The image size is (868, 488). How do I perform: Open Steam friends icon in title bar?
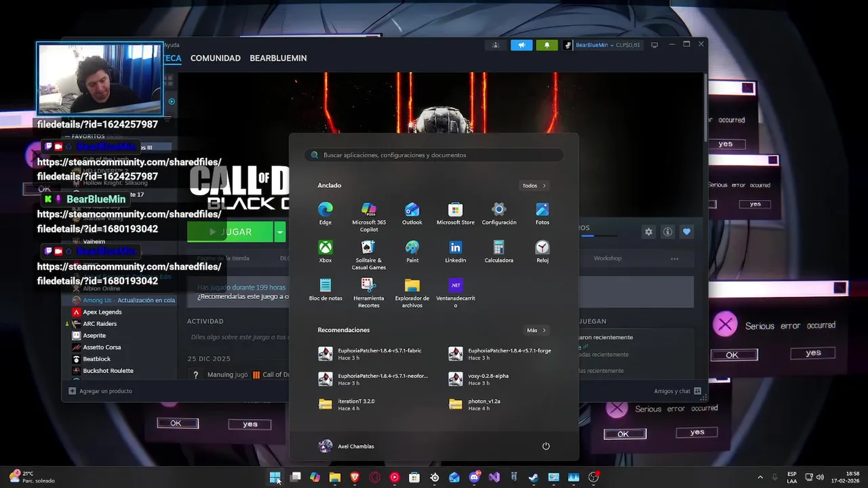496,45
